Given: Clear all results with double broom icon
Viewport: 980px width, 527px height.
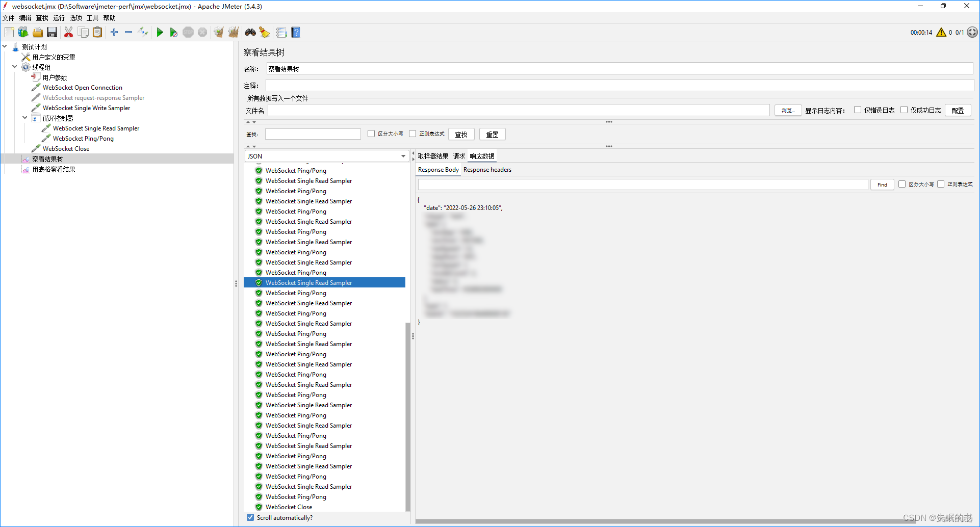Looking at the screenshot, I should [234, 33].
